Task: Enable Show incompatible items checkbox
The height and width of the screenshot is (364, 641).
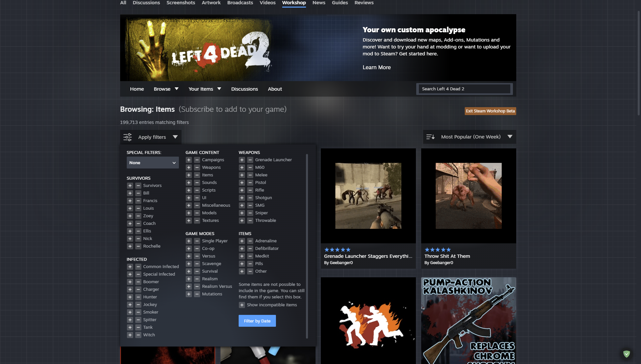Action: click(x=242, y=305)
